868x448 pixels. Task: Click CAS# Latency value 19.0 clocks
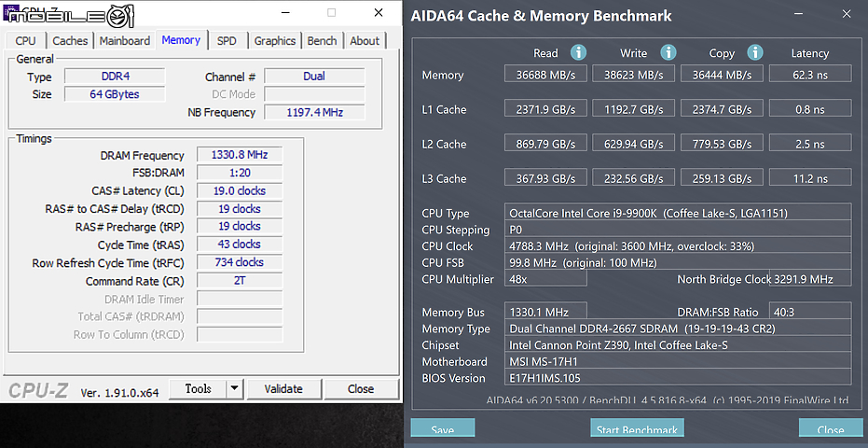(240, 190)
